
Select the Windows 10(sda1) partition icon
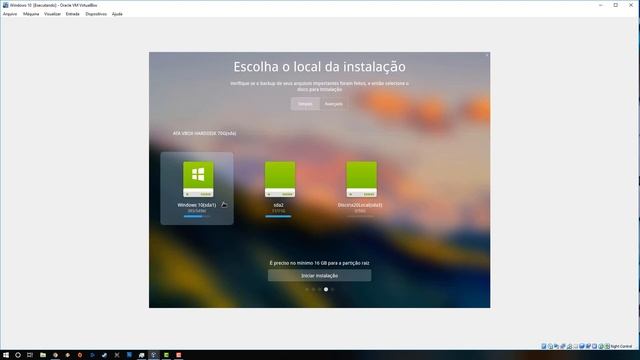(x=198, y=179)
